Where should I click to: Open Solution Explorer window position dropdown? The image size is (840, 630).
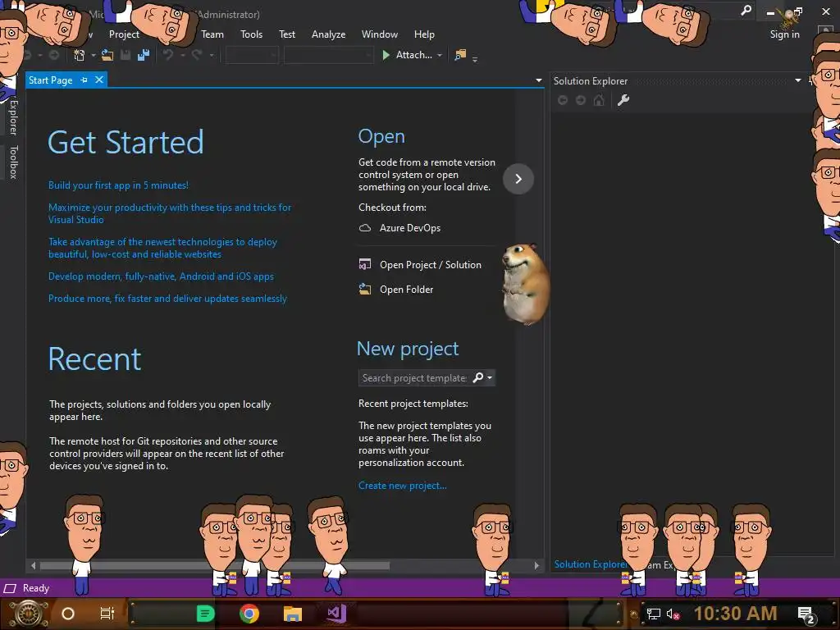(797, 80)
